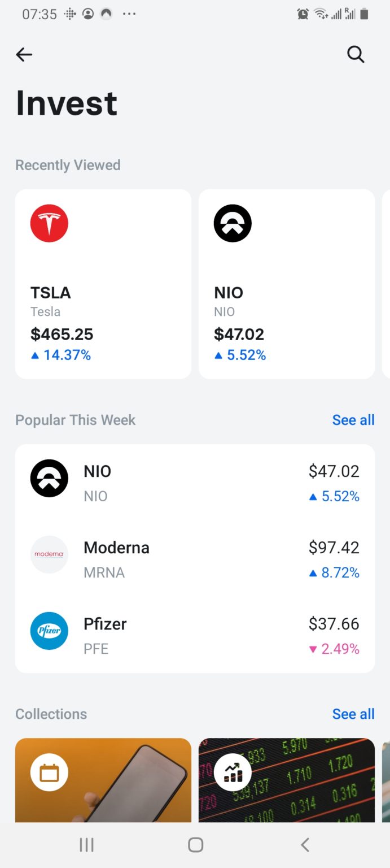390x868 pixels.
Task: Tap the NIO card showing $47.02
Action: pos(286,284)
